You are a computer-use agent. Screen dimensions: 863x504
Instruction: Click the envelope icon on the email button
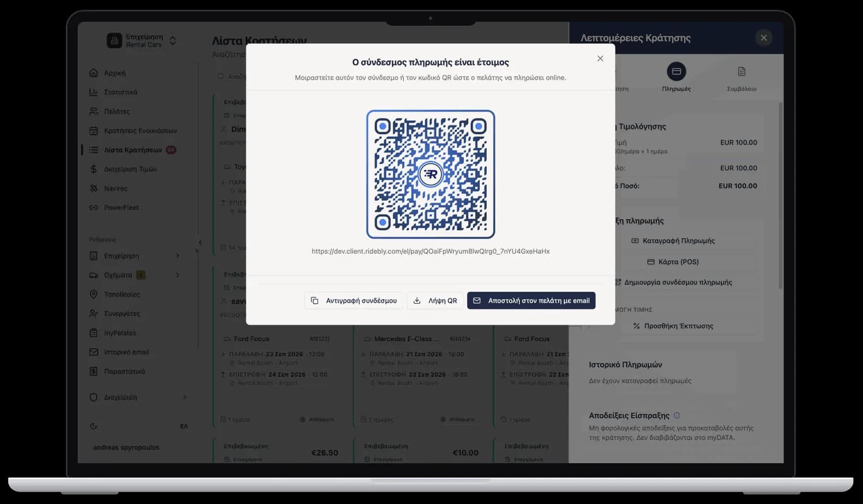coord(477,300)
